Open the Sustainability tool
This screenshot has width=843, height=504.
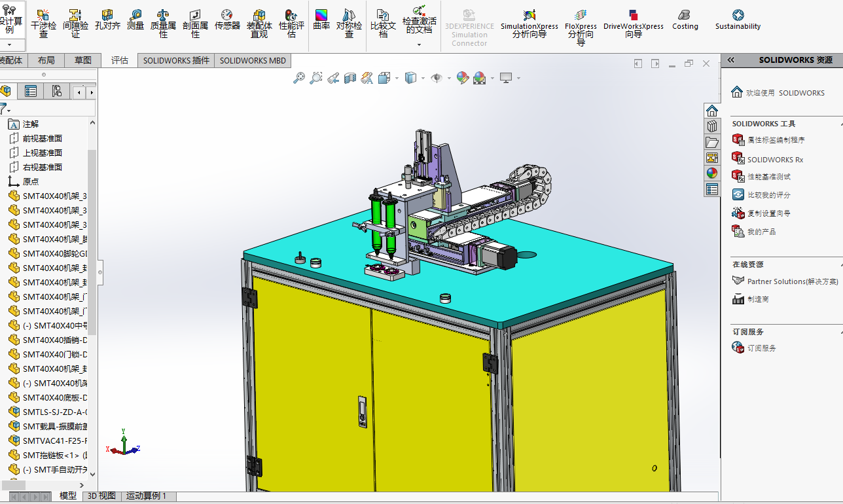pos(738,20)
